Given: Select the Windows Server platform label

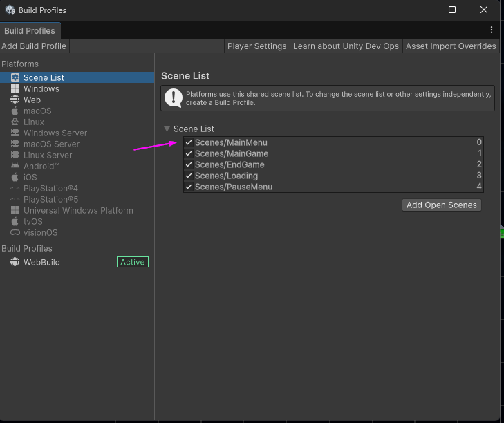Looking at the screenshot, I should click(55, 133).
